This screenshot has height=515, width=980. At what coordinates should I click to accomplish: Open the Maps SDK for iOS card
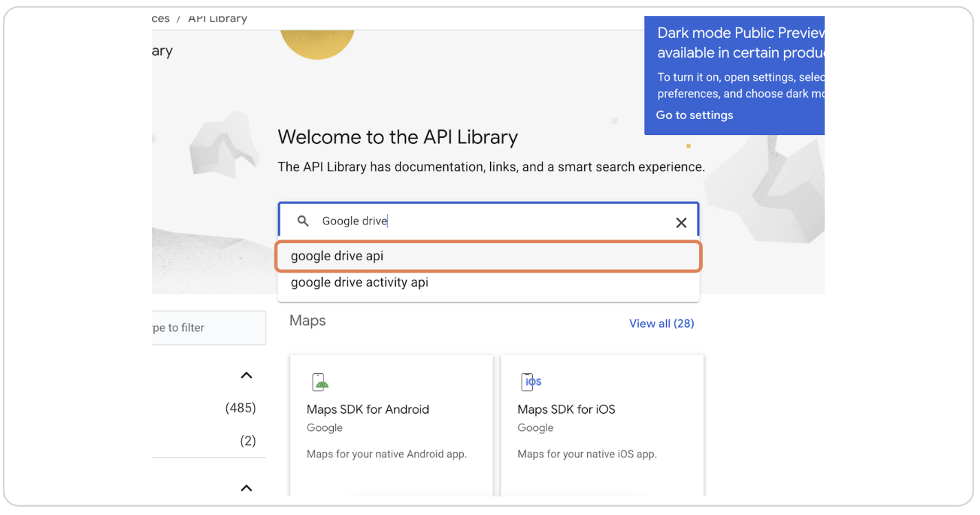566,409
